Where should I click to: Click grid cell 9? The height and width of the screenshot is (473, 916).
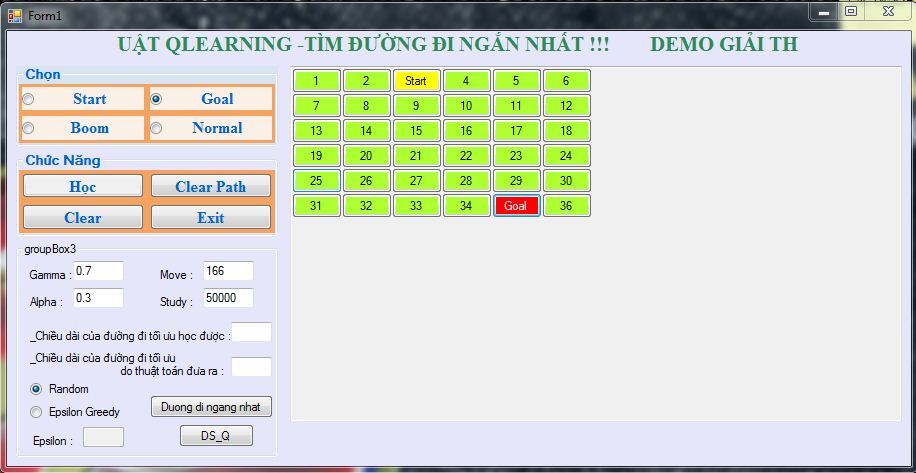pos(417,106)
